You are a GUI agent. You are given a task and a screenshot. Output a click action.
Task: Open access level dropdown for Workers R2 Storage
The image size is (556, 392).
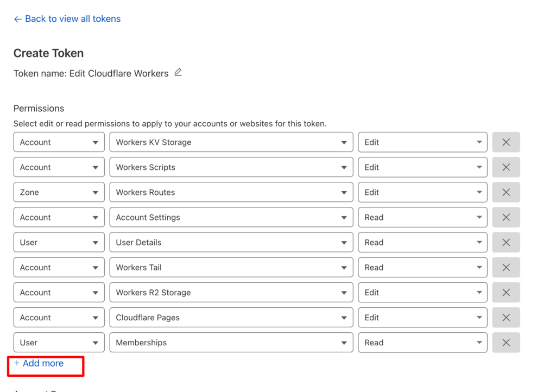(422, 293)
